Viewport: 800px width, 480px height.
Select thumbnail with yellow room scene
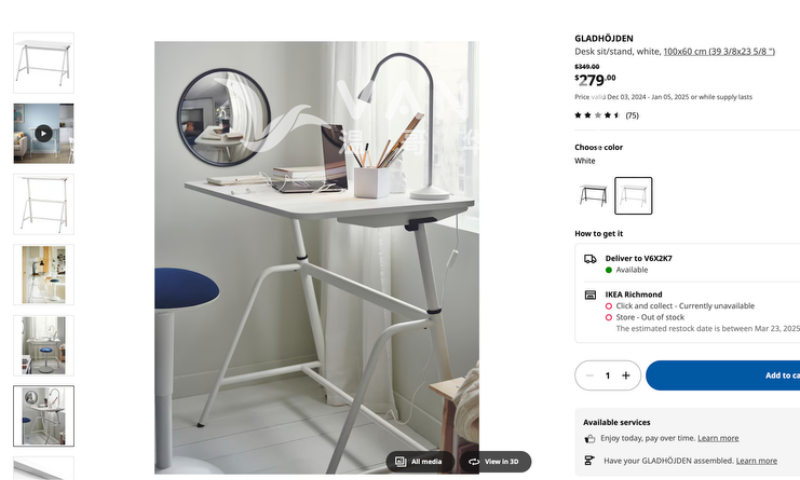point(43,275)
